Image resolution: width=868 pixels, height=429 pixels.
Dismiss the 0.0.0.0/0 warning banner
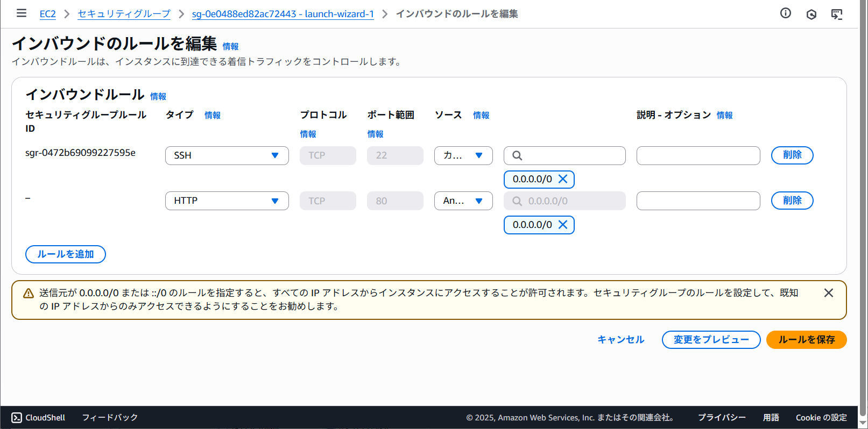[x=829, y=293]
